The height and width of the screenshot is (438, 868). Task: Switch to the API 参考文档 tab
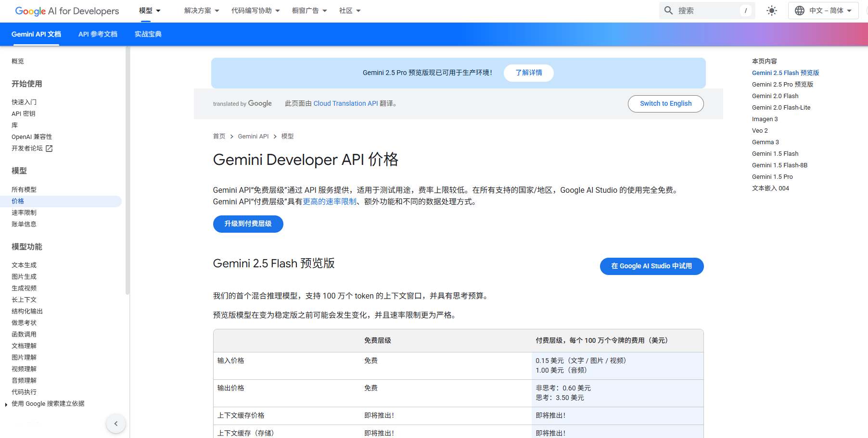point(98,34)
